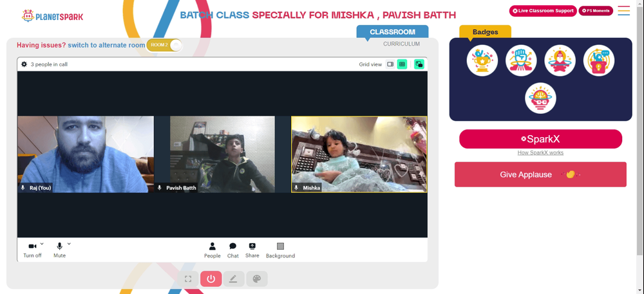The image size is (644, 294).
Task: Award the raised fist badge
Action: click(521, 60)
